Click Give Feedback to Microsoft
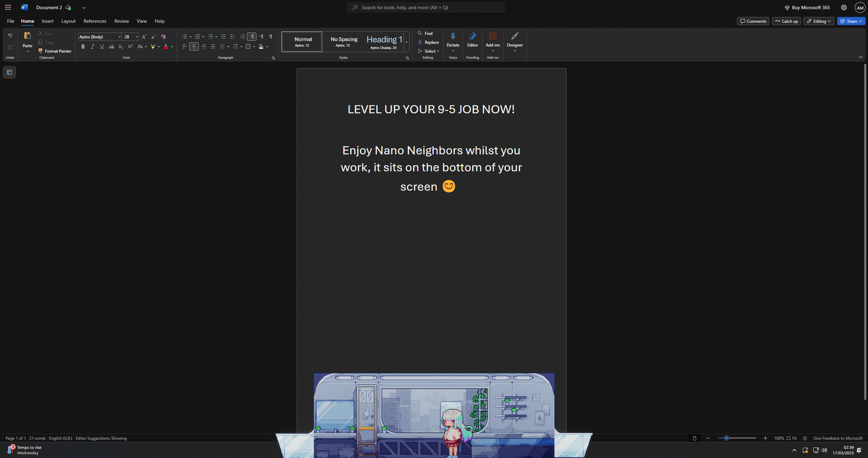The height and width of the screenshot is (458, 868). click(838, 438)
